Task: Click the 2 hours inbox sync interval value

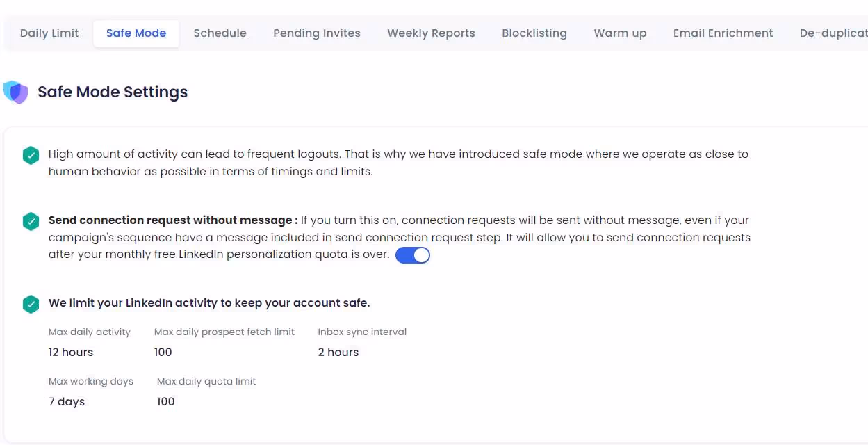Action: coord(338,352)
